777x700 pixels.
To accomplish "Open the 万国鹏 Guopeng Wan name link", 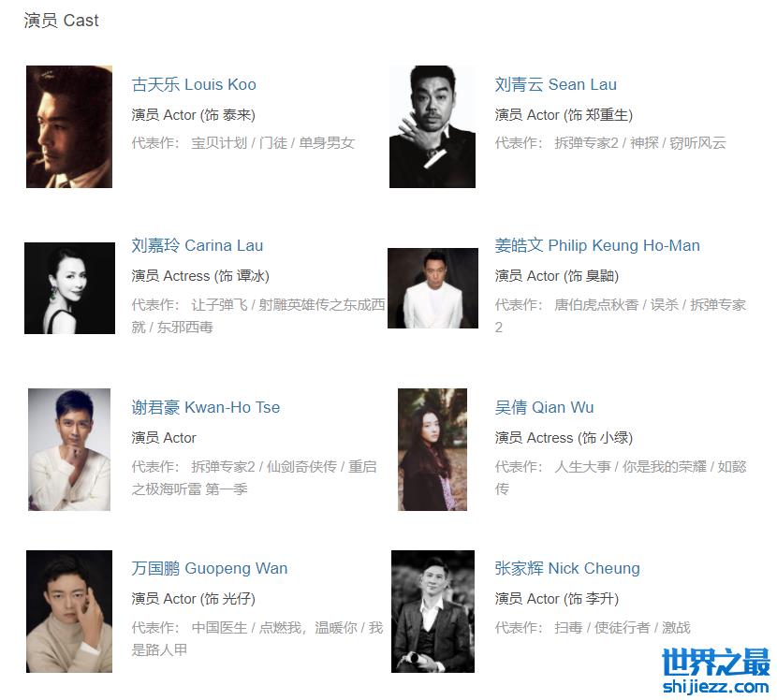I will tap(210, 569).
